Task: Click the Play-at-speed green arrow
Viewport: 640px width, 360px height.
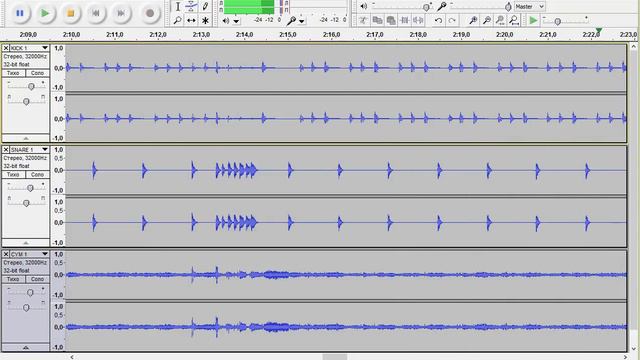Action: (533, 20)
